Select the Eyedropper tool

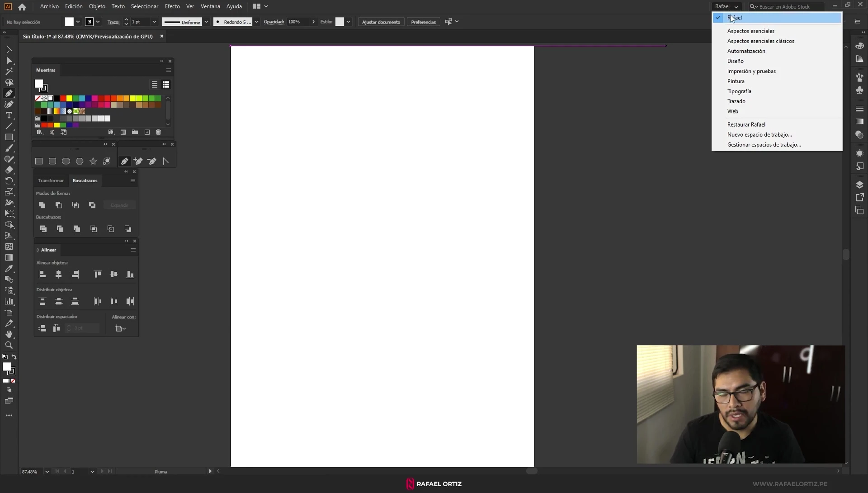point(9,269)
